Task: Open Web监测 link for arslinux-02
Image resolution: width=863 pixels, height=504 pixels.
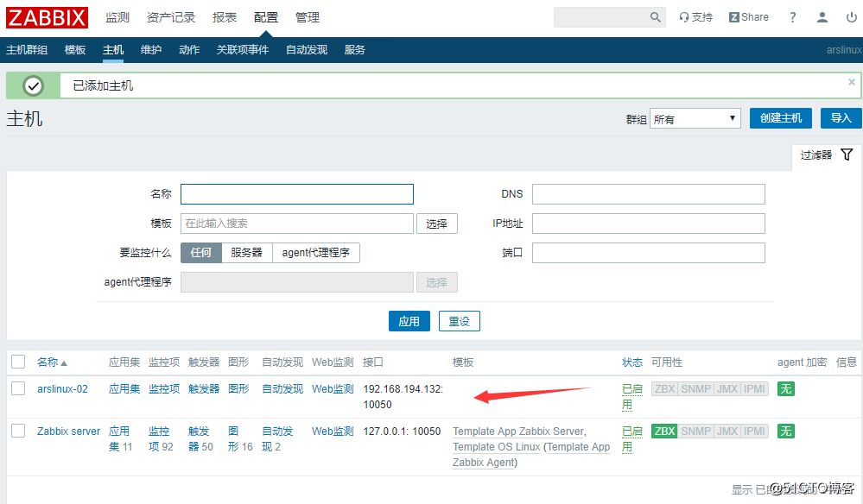Action: tap(333, 389)
